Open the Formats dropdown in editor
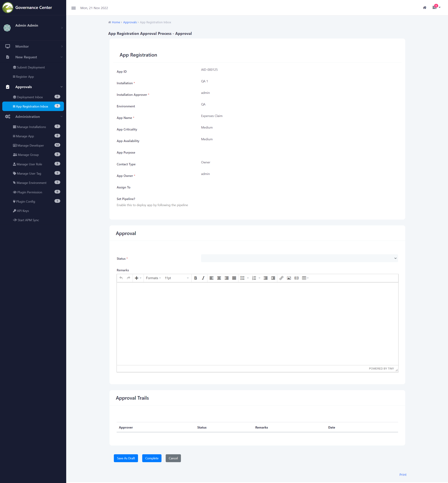Image resolution: width=448 pixels, height=483 pixels. [x=153, y=278]
